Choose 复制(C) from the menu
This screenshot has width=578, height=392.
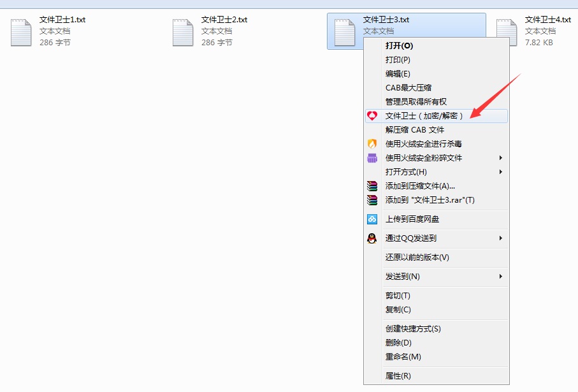(436, 310)
